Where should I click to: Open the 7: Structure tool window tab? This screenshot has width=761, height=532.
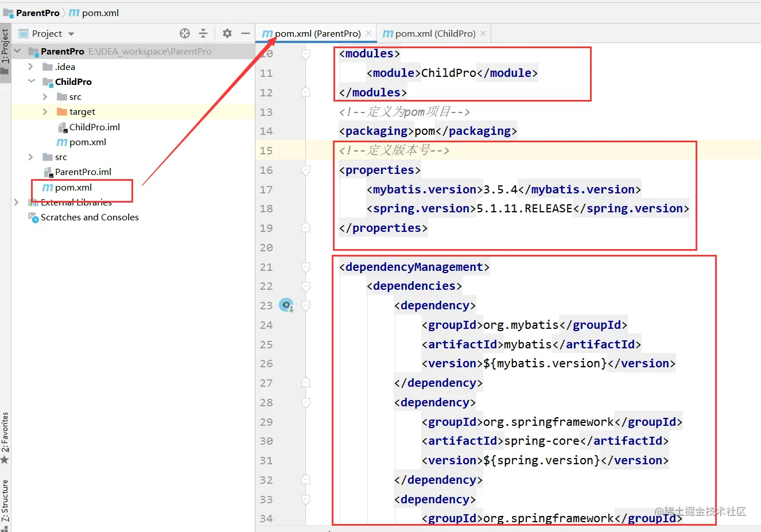(5, 504)
